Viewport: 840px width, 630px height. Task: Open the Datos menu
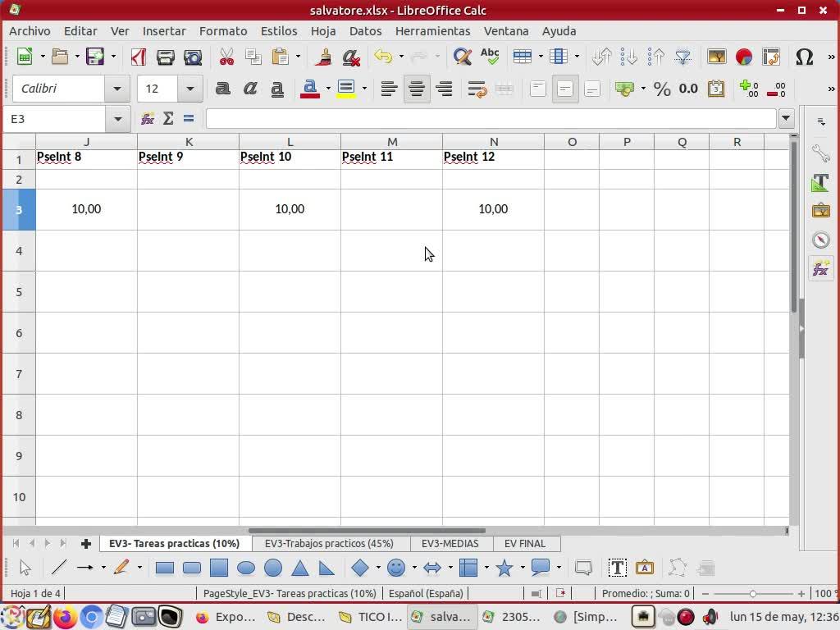pyautogui.click(x=365, y=31)
